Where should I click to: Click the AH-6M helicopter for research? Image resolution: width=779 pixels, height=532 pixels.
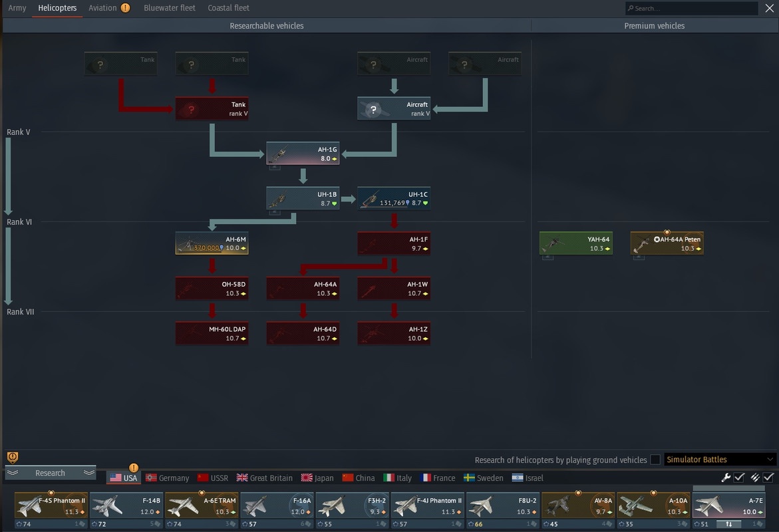pyautogui.click(x=212, y=243)
